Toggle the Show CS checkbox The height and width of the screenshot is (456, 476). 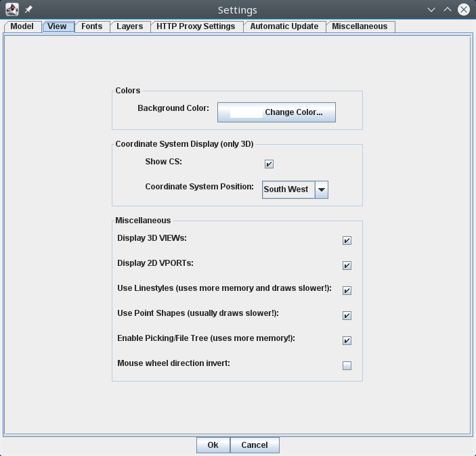coord(269,164)
